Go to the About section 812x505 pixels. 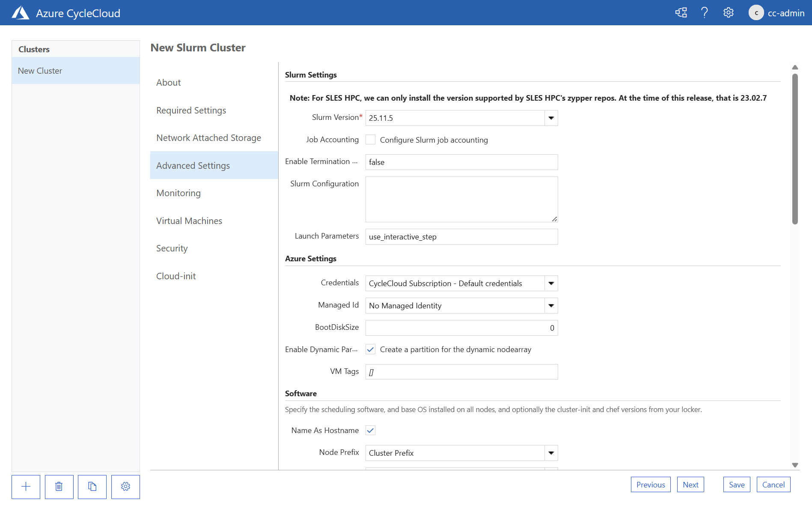[214, 82]
